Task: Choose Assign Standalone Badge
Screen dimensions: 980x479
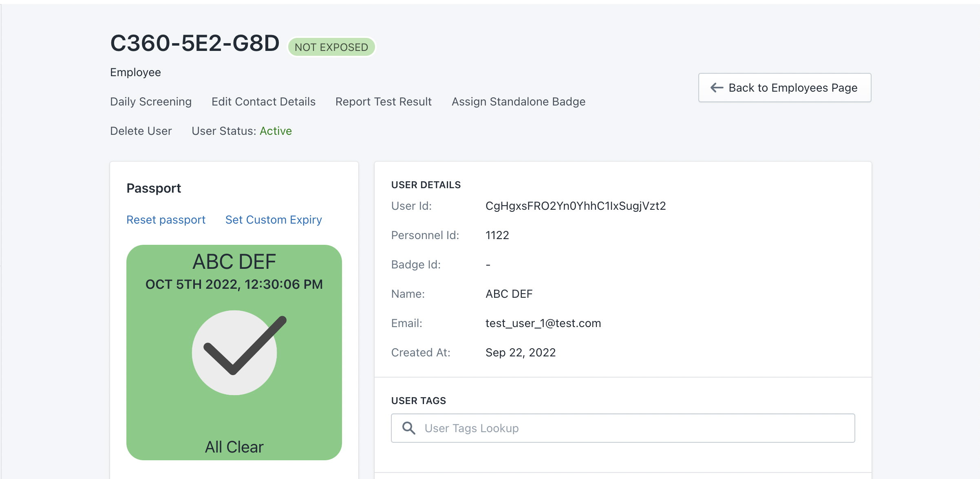Action: tap(519, 101)
